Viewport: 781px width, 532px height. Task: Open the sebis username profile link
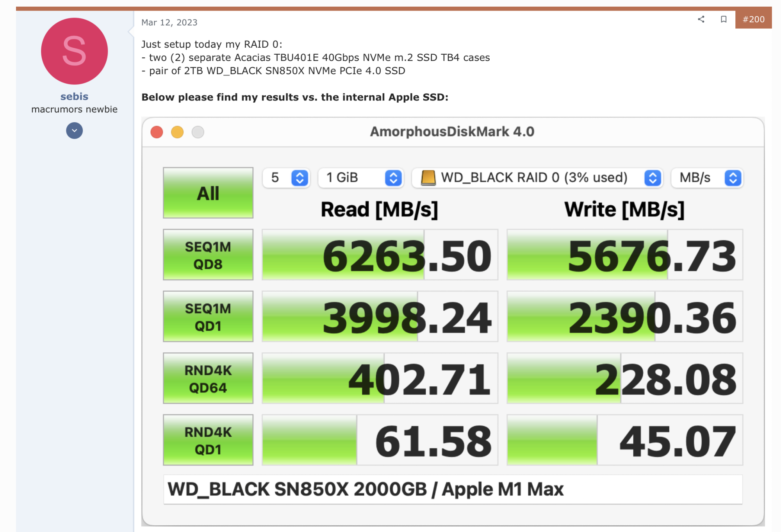(x=74, y=96)
